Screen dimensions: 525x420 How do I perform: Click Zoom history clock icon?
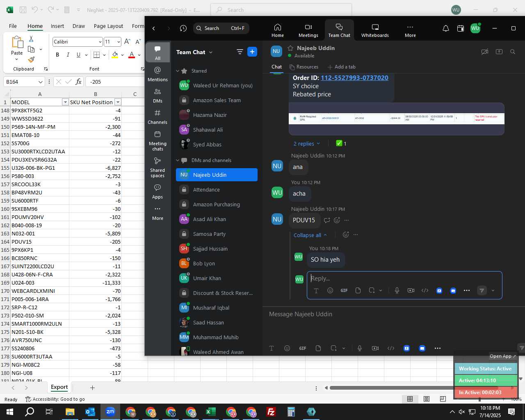pyautogui.click(x=183, y=28)
